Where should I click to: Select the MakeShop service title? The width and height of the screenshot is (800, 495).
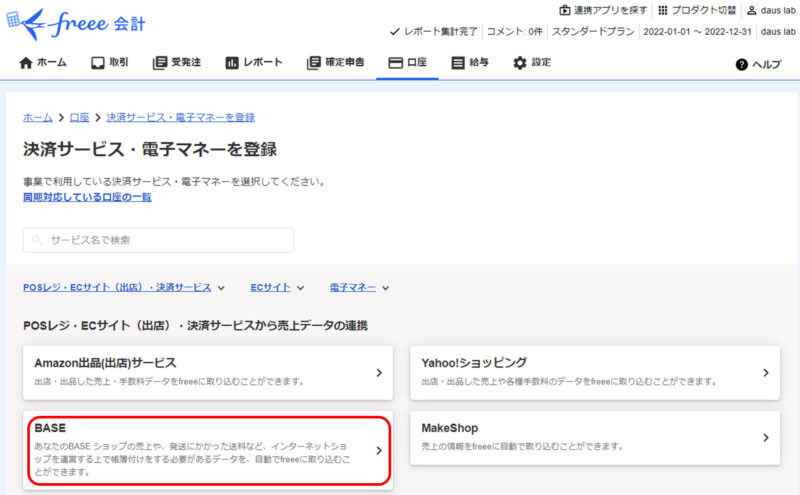(x=449, y=428)
